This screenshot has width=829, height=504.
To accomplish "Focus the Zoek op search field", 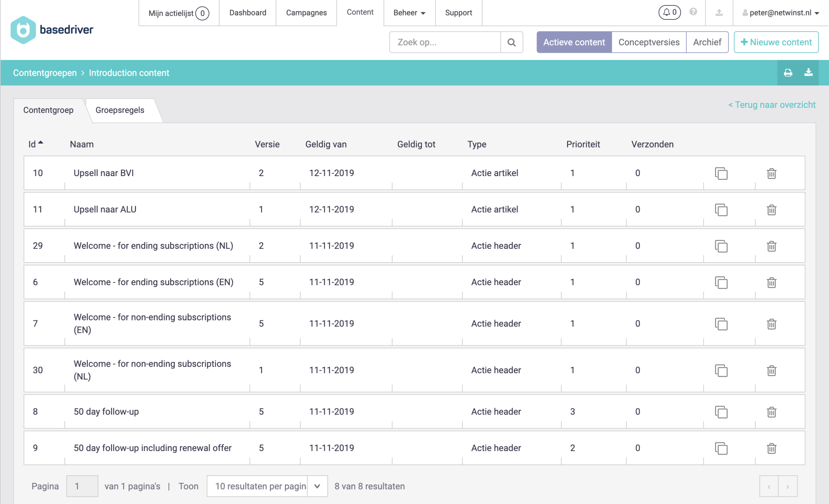I will click(x=445, y=42).
